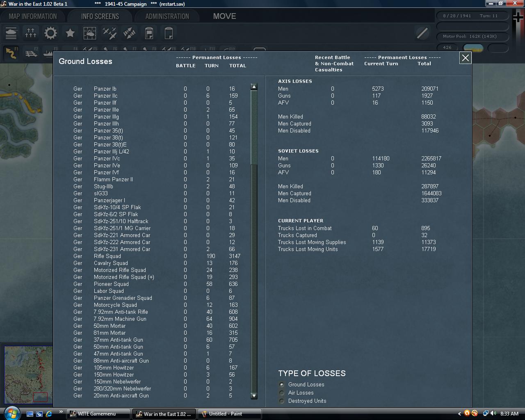
Task: Switch to Untitled - Paint taskbar button
Action: (x=229, y=414)
